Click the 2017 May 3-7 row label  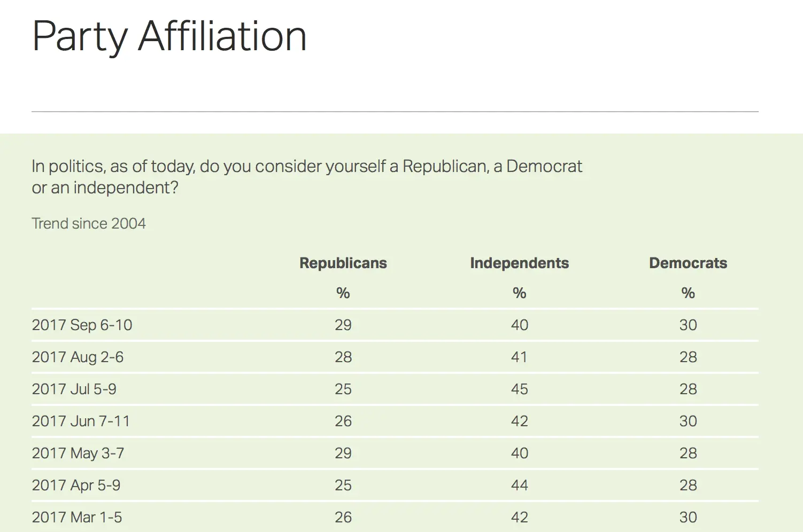[78, 453]
